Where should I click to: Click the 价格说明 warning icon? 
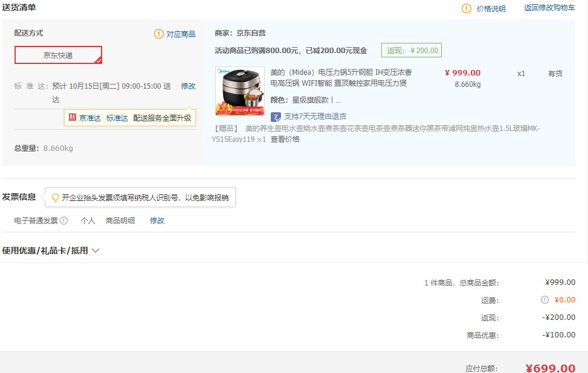pyautogui.click(x=466, y=8)
